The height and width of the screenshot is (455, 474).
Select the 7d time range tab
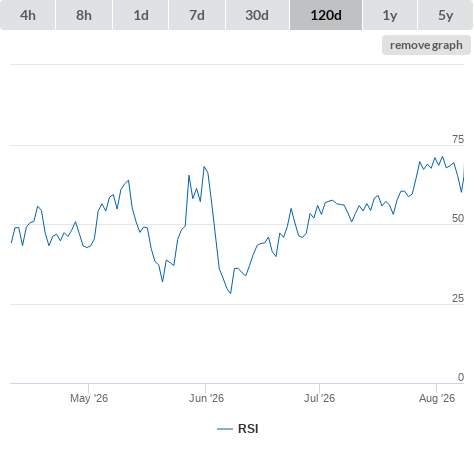click(x=197, y=15)
